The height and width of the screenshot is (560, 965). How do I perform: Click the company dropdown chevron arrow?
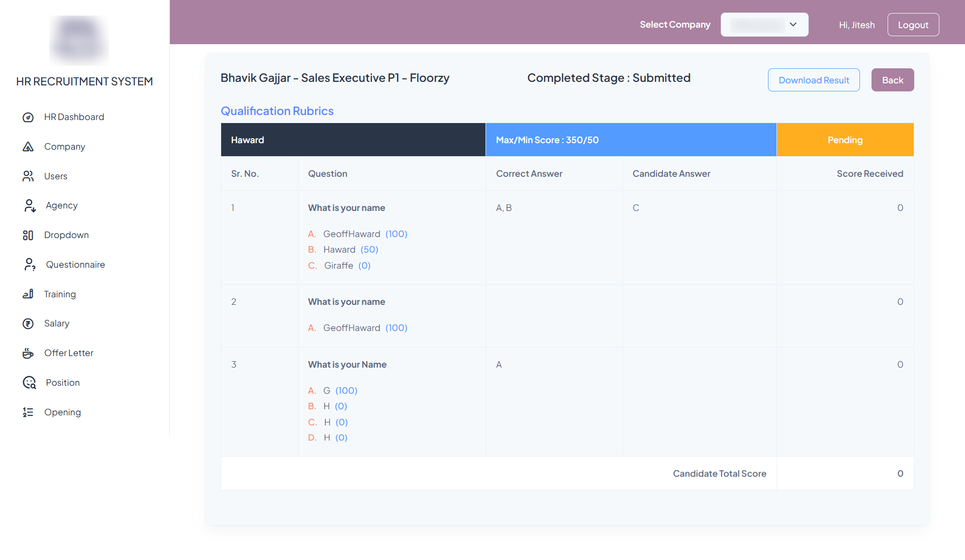793,25
